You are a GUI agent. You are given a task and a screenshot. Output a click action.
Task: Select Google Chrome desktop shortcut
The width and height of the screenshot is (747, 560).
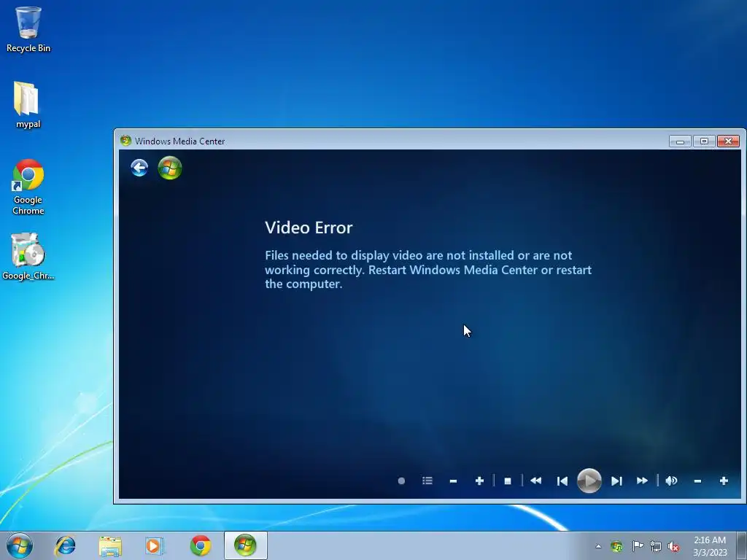(28, 187)
